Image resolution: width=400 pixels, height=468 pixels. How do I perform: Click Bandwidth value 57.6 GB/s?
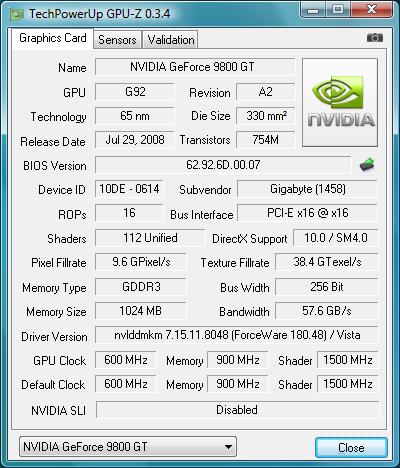pyautogui.click(x=327, y=311)
